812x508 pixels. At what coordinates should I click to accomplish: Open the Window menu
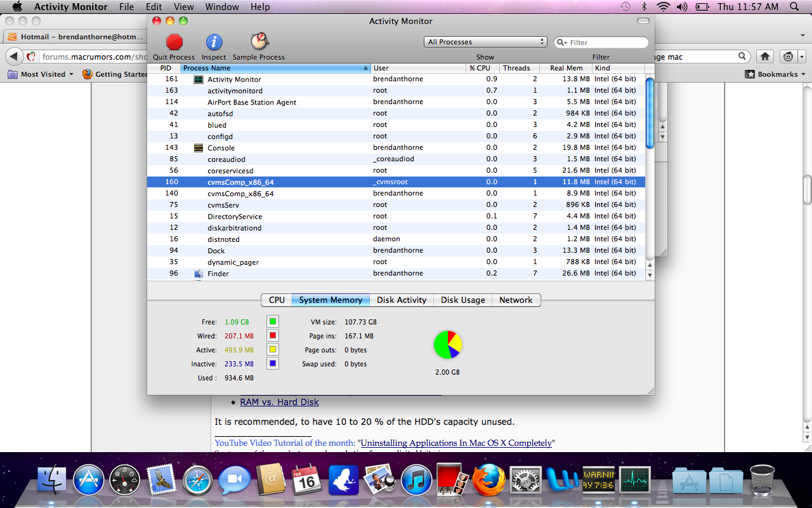tap(222, 7)
